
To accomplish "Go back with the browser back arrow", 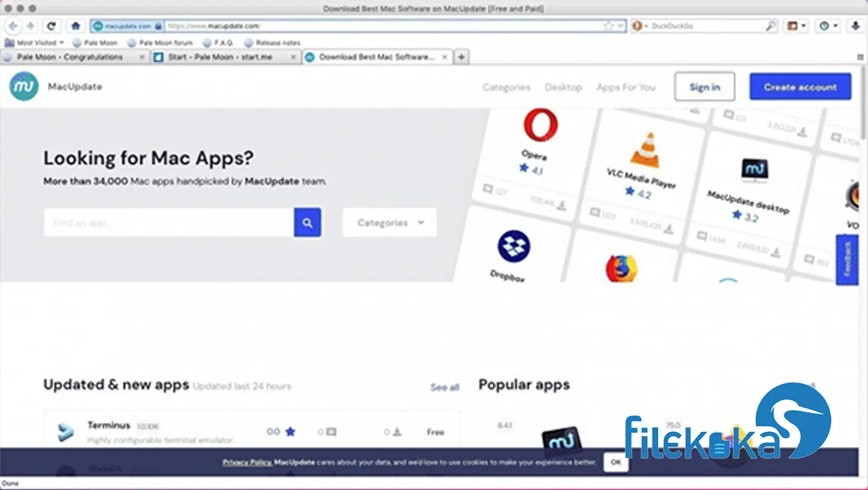I will point(13,26).
